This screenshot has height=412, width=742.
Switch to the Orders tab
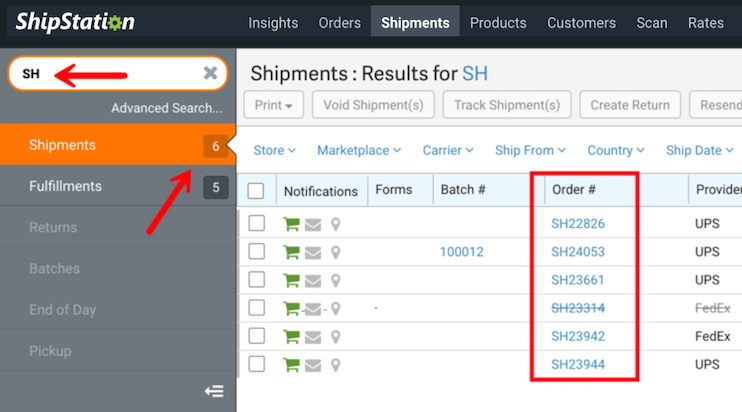tap(339, 22)
